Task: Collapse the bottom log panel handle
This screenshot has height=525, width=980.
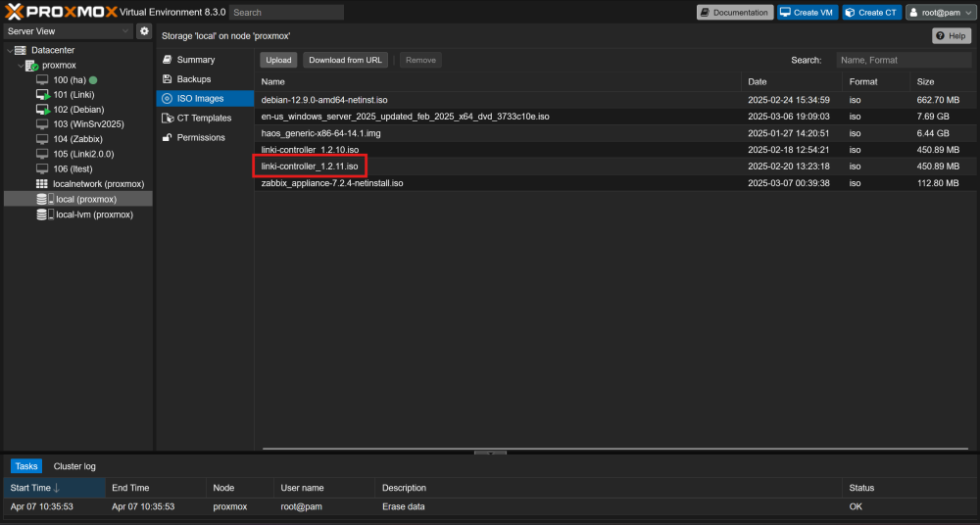Action: pos(491,452)
